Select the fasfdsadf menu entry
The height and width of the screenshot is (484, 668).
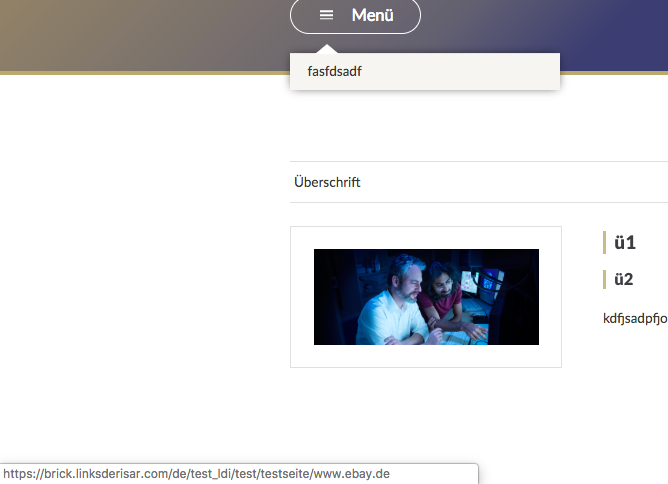(x=425, y=72)
